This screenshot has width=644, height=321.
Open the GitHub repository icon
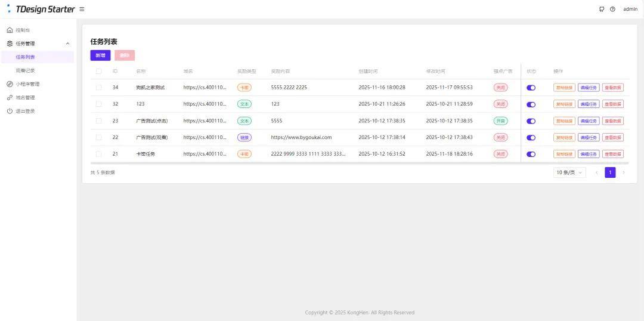[602, 9]
